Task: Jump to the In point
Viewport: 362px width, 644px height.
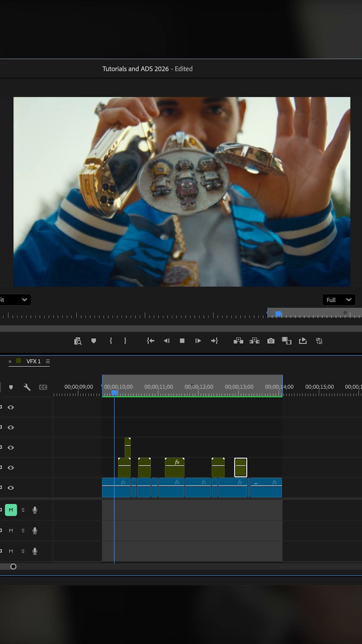Action: 150,341
